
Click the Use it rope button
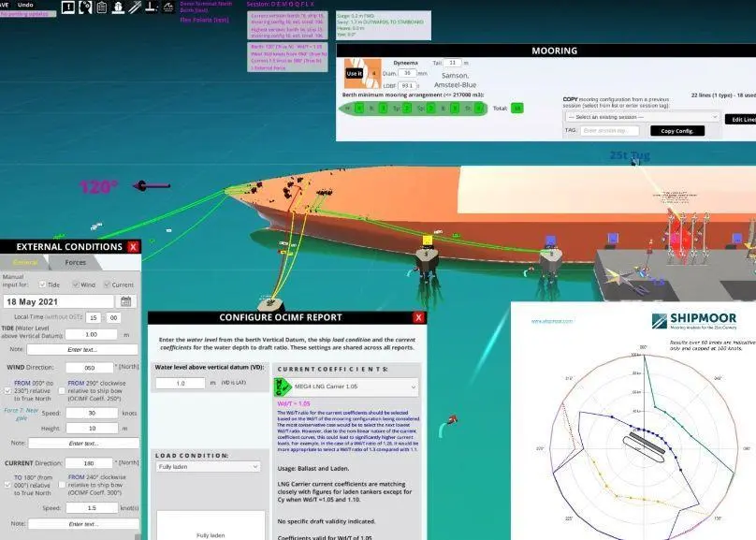click(x=354, y=73)
